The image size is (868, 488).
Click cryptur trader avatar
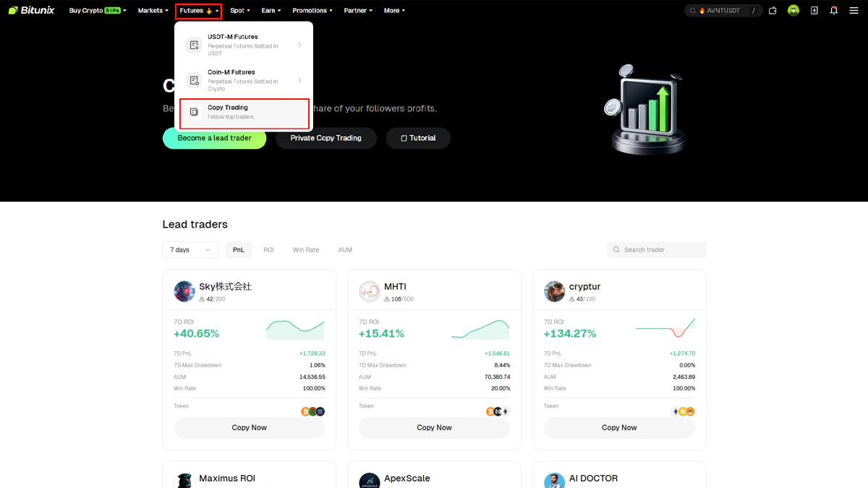pos(555,291)
